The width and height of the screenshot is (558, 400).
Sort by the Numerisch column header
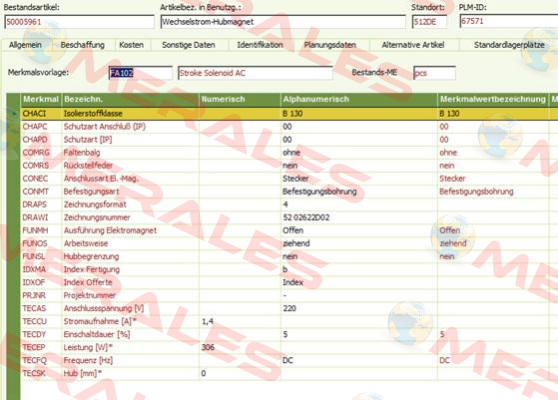click(240, 99)
